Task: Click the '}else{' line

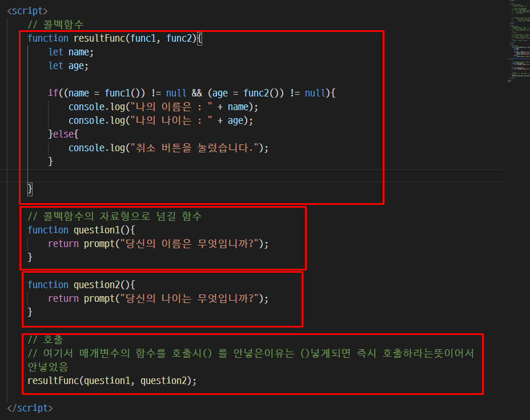Action: click(63, 134)
